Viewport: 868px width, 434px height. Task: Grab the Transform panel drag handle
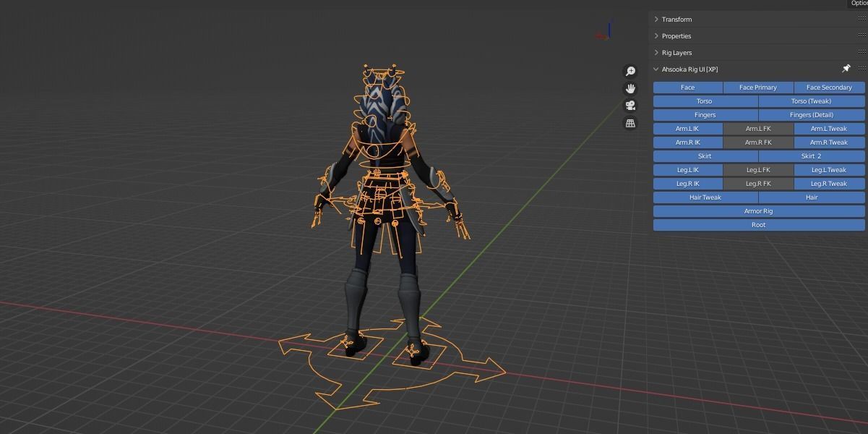click(x=861, y=20)
